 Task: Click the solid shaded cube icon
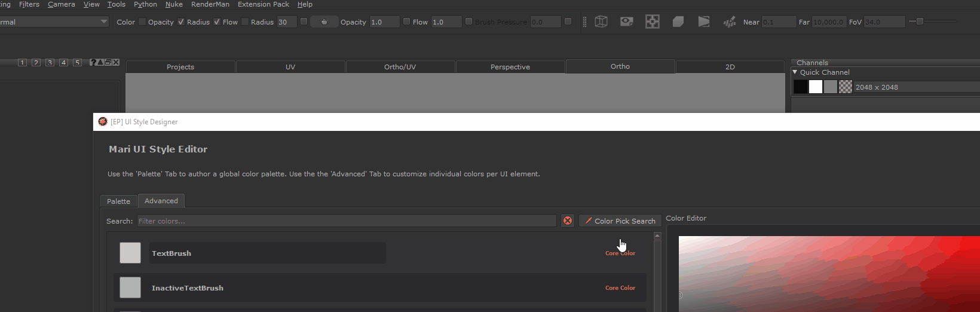pos(678,22)
